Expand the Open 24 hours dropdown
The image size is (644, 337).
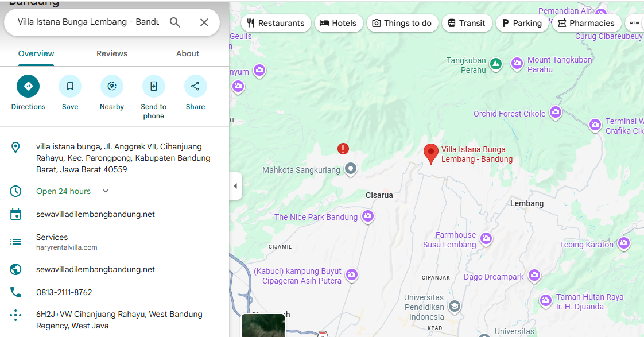pyautogui.click(x=106, y=191)
